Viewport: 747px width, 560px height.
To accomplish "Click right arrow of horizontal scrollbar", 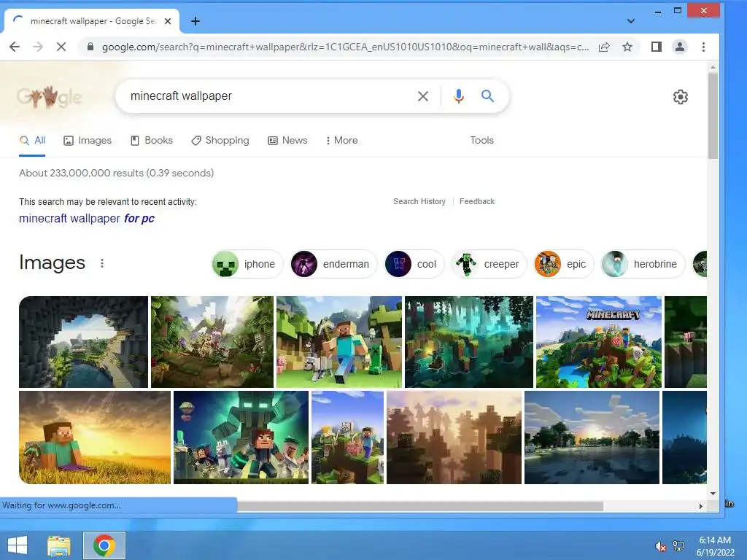I will 701,506.
